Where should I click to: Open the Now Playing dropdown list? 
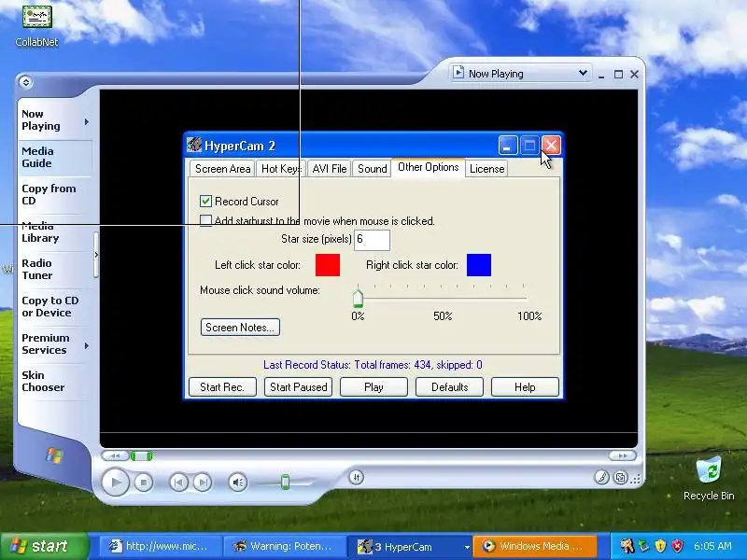click(x=583, y=74)
